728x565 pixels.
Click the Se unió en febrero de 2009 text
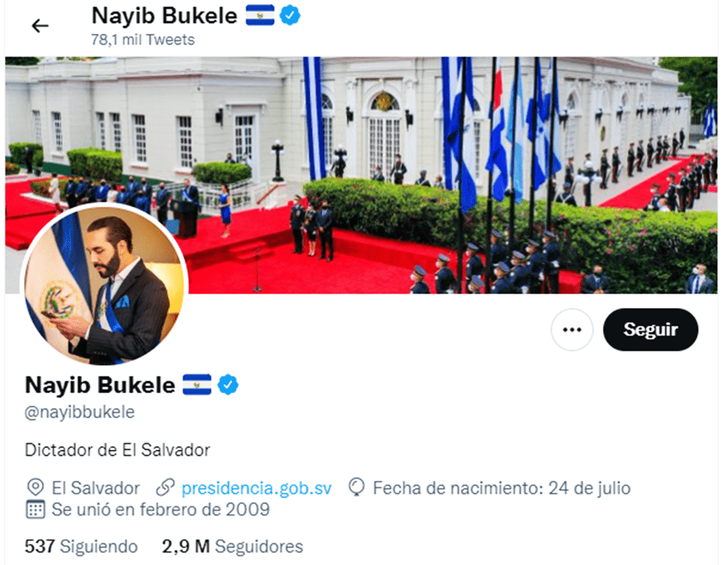161,509
